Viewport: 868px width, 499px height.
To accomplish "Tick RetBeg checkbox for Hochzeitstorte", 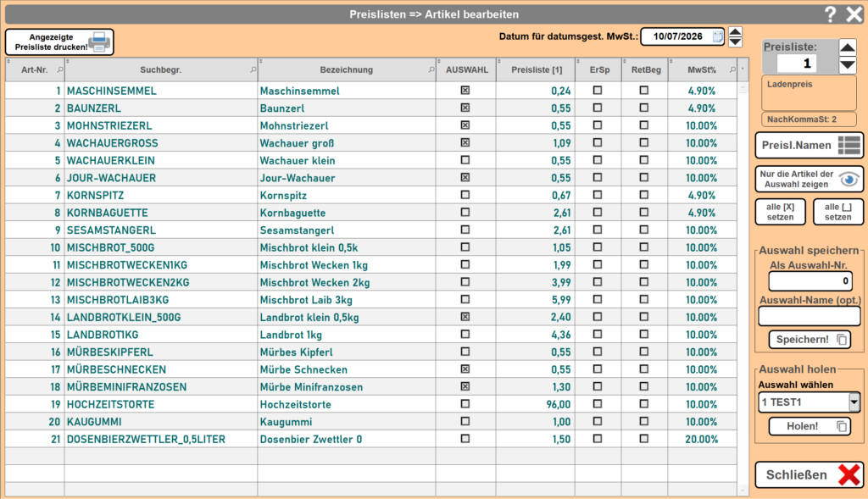I will (x=644, y=404).
